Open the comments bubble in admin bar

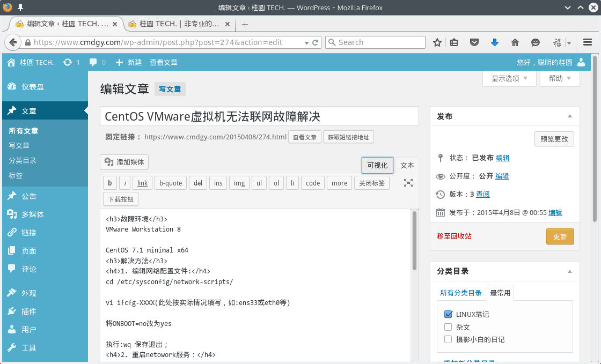tap(97, 62)
